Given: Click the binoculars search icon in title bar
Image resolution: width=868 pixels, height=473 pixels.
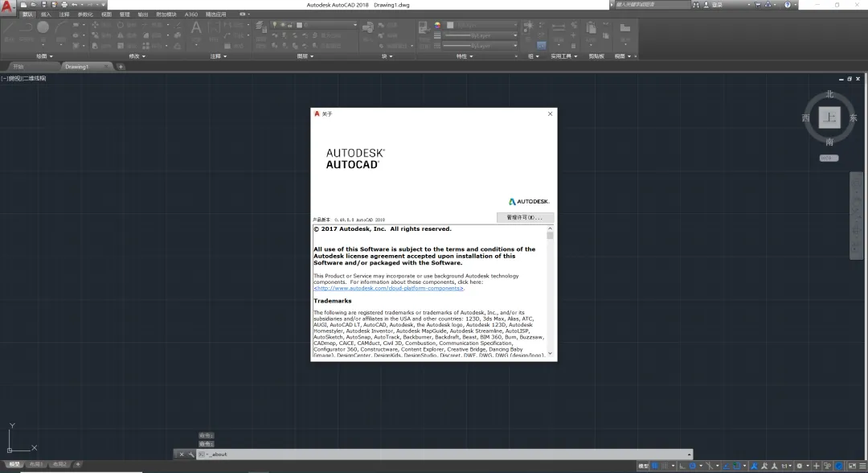Looking at the screenshot, I should (696, 5).
